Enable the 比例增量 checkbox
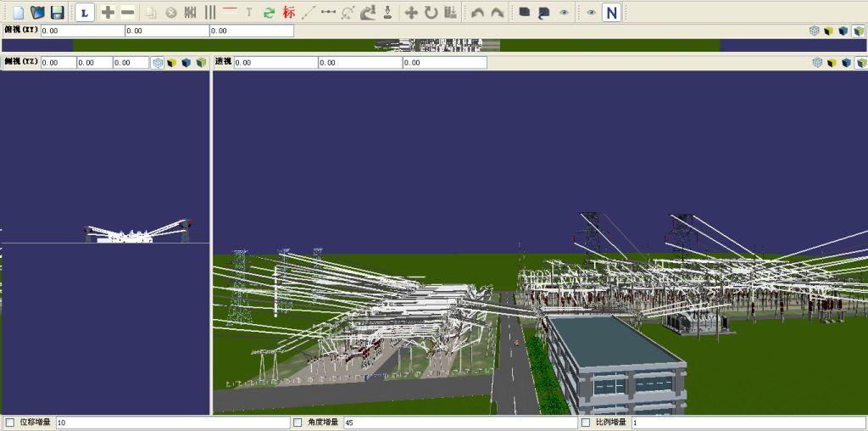The image size is (868, 431). coord(586,423)
